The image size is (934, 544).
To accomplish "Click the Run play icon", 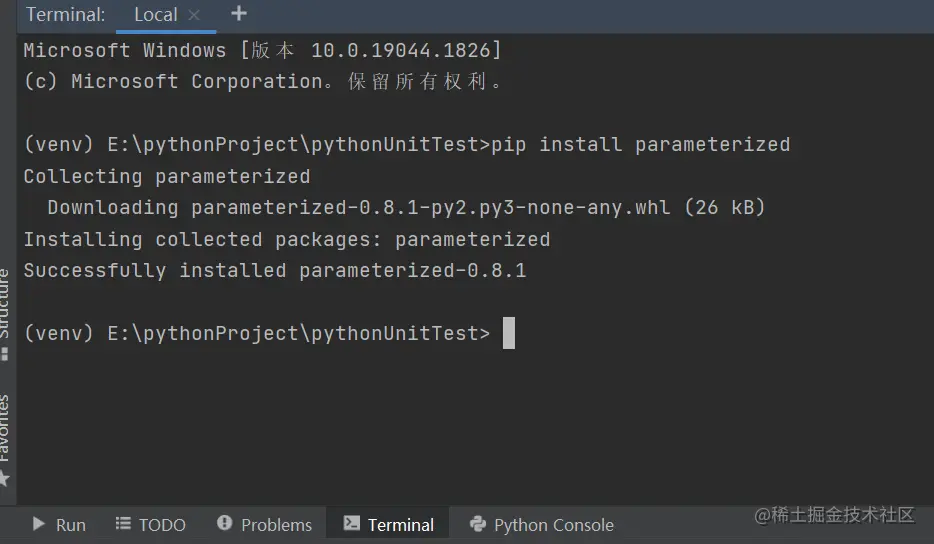I will coord(39,524).
